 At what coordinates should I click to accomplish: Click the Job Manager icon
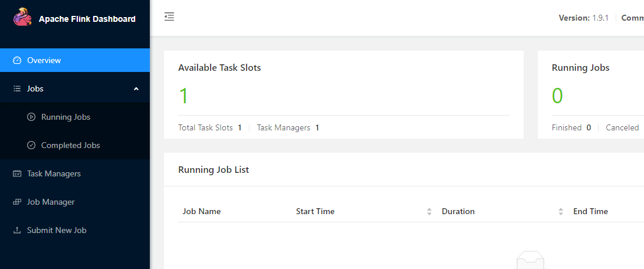pyautogui.click(x=17, y=202)
